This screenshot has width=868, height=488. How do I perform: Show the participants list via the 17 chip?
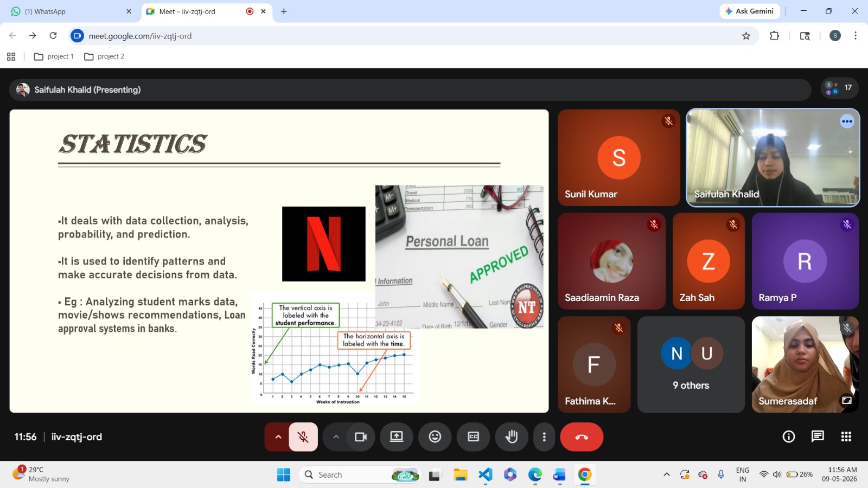[x=839, y=88]
